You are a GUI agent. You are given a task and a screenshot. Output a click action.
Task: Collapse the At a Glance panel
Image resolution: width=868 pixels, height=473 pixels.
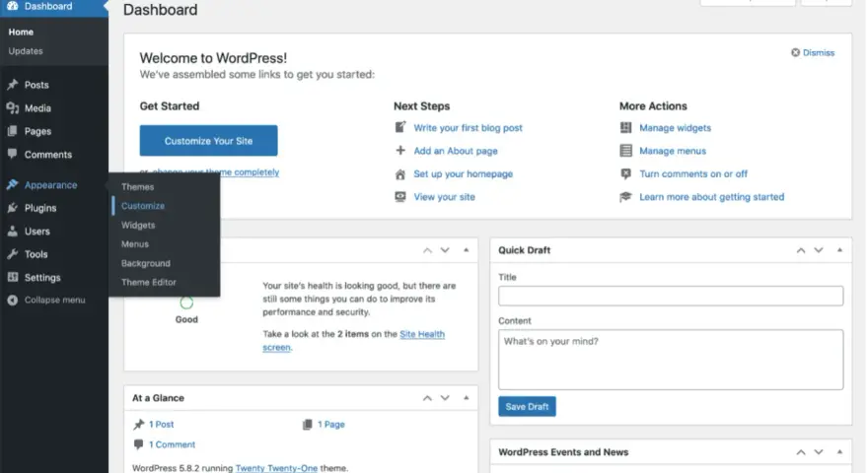tap(467, 398)
